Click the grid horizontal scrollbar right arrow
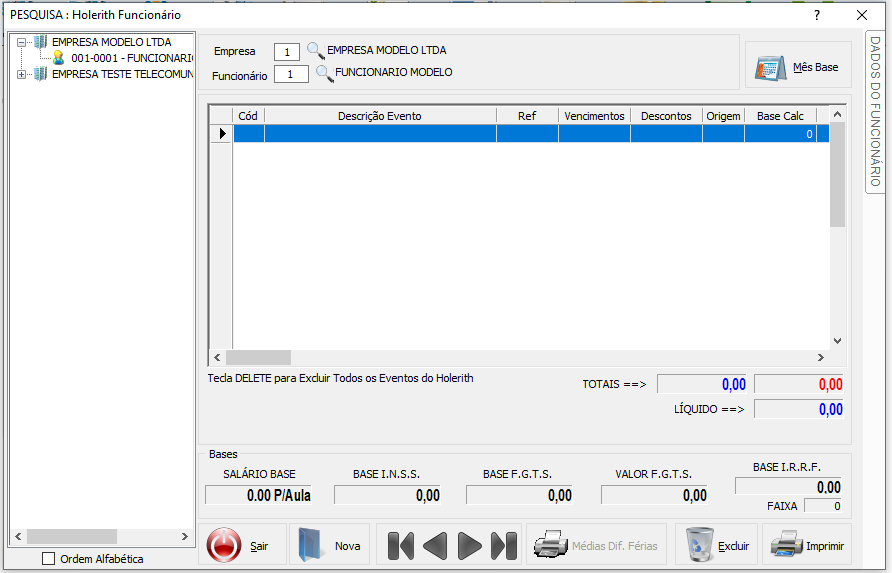Screen dimensions: 892x573 click(821, 357)
